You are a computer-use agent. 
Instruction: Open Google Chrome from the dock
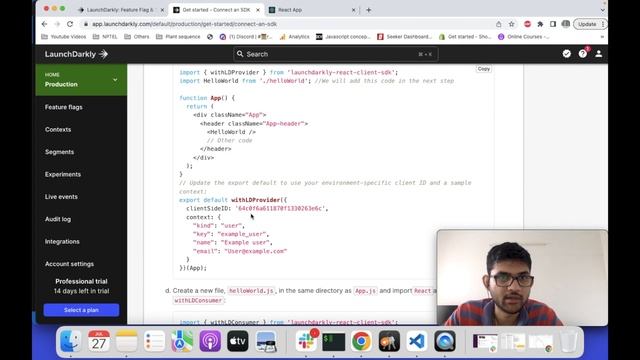click(361, 341)
